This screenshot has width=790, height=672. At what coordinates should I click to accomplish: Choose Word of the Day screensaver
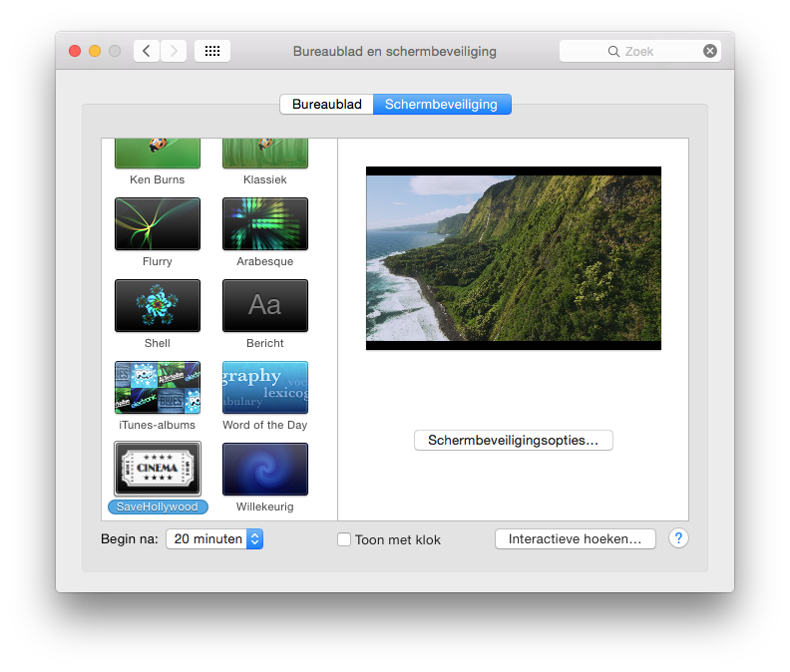coord(265,387)
